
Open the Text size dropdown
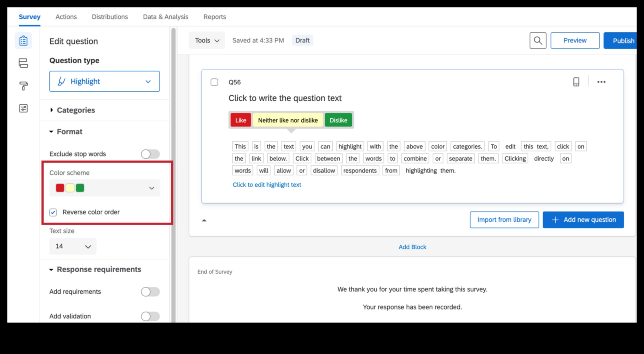click(x=73, y=246)
